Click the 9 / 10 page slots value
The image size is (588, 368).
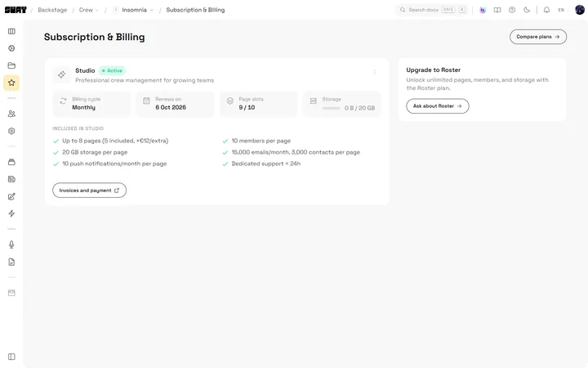(x=247, y=107)
